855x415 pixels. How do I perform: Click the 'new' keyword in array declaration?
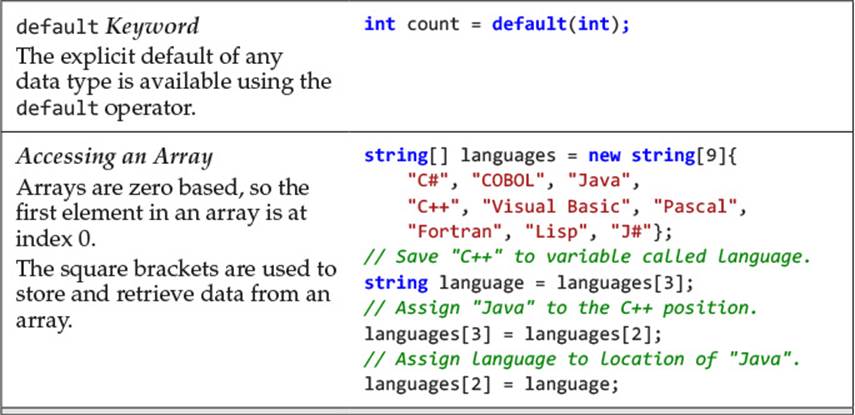coord(604,156)
